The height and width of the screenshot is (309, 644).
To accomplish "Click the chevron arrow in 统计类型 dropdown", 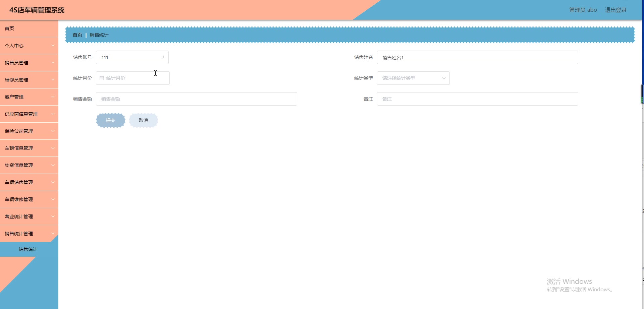I will click(x=444, y=78).
